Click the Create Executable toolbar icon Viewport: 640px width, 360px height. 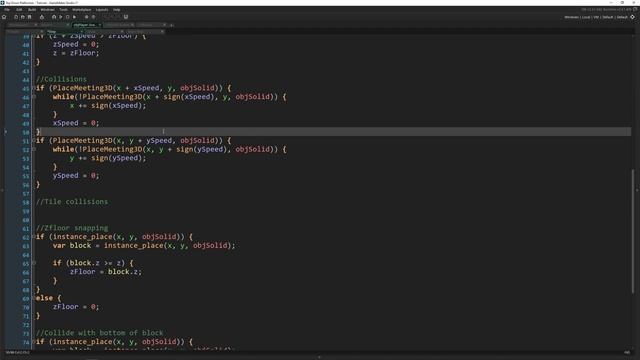tap(42, 17)
